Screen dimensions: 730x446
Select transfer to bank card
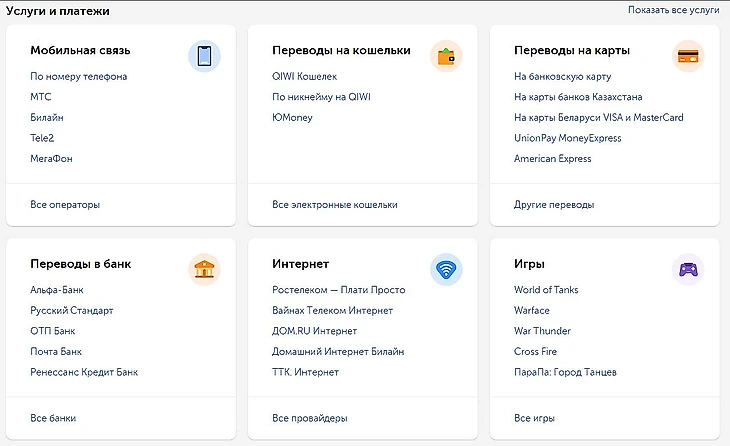(x=562, y=77)
